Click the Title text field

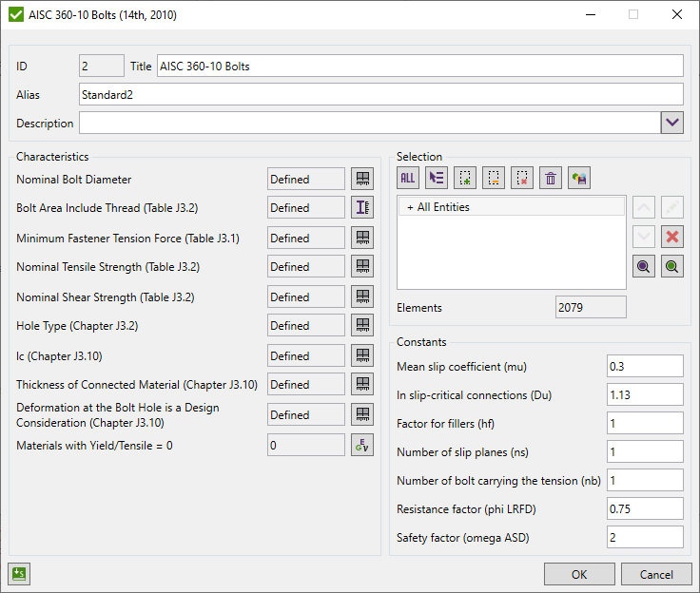click(419, 66)
